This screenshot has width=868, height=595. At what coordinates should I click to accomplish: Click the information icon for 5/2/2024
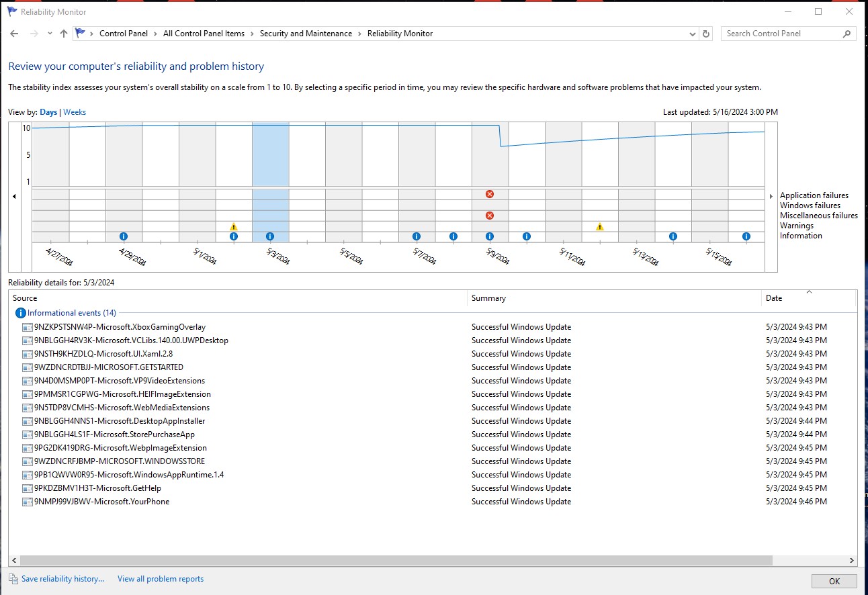click(x=234, y=236)
